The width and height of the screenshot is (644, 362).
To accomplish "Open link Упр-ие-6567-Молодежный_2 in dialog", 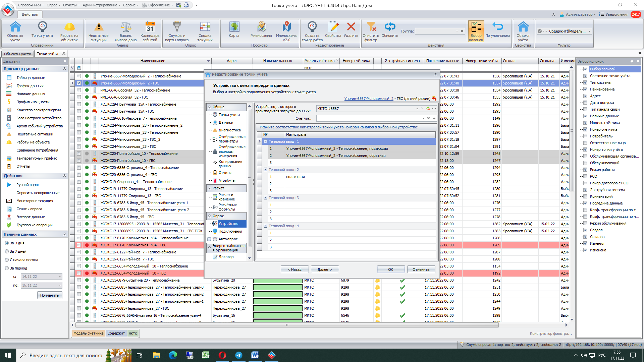I will click(369, 99).
